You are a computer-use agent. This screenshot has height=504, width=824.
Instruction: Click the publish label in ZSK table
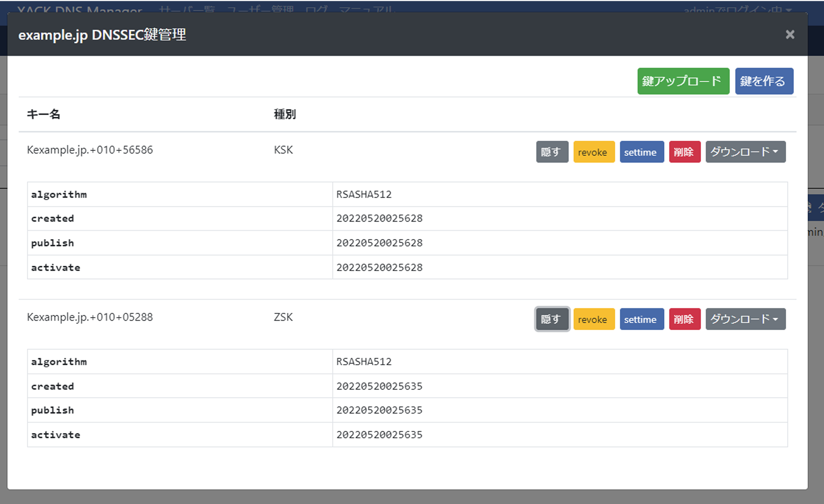pos(52,410)
